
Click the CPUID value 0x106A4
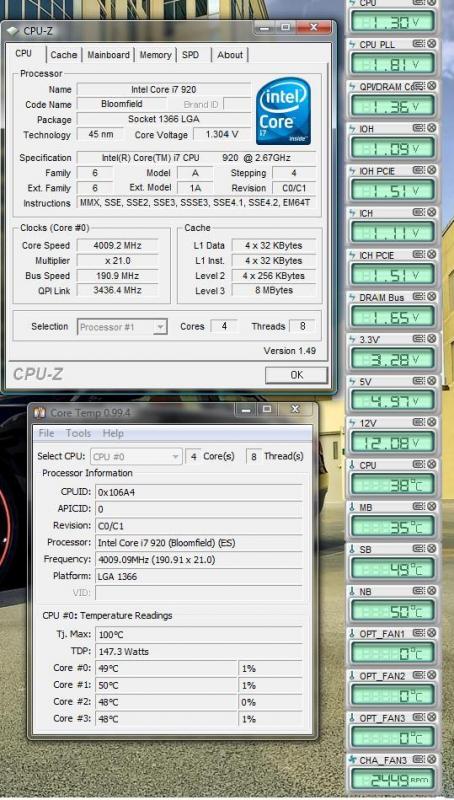pos(198,492)
